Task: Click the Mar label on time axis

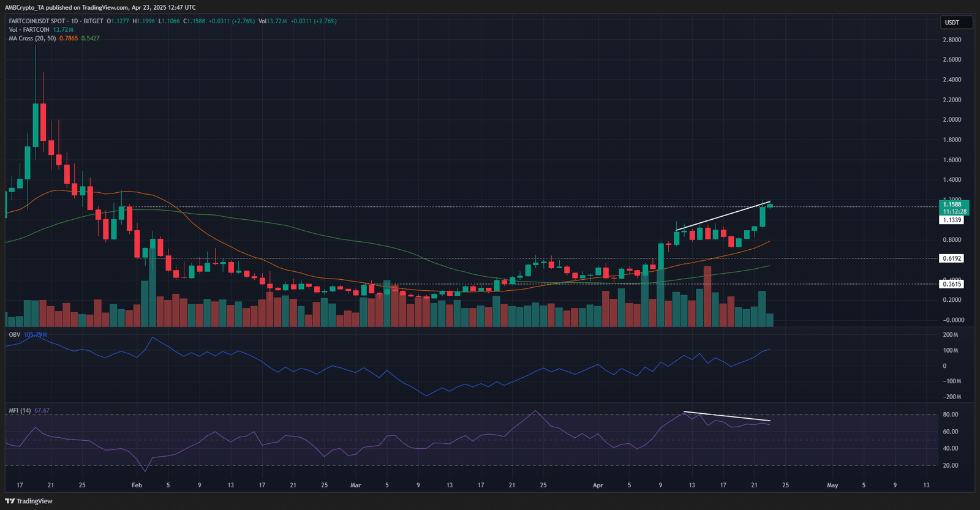Action: pyautogui.click(x=355, y=486)
